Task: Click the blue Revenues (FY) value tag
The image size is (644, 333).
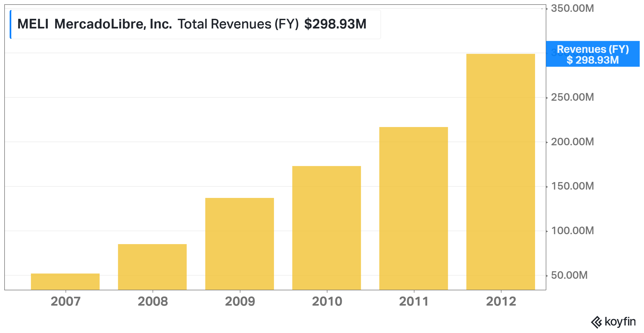Action: point(593,54)
